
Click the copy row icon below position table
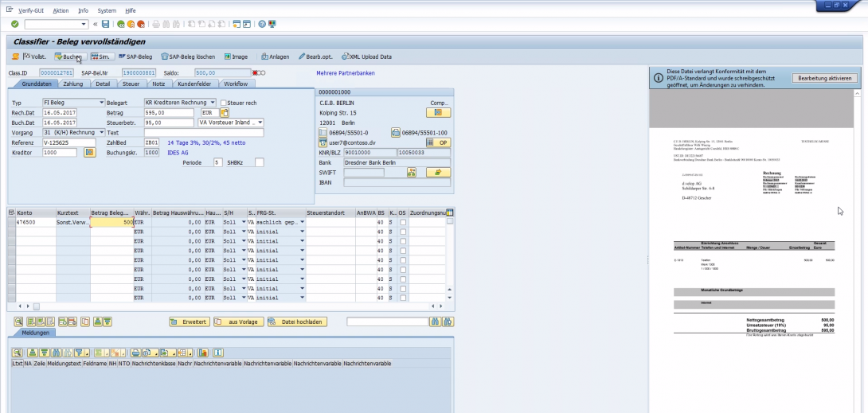click(x=84, y=321)
